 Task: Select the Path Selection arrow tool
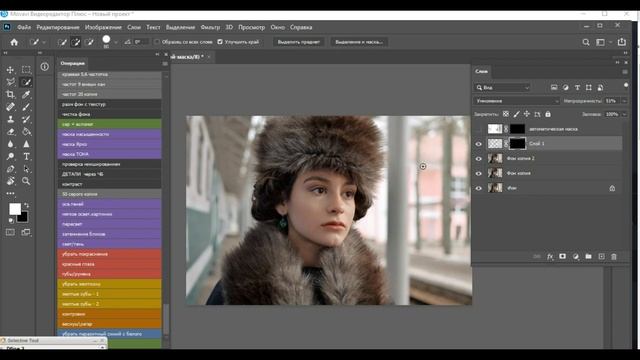pyautogui.click(x=26, y=169)
